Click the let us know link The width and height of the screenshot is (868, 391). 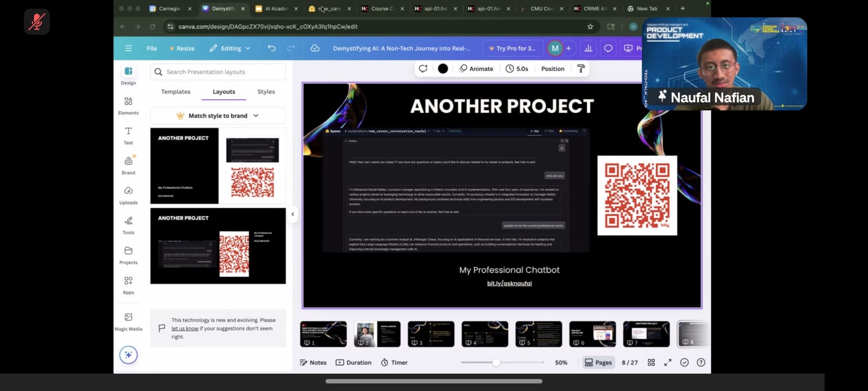click(x=185, y=329)
